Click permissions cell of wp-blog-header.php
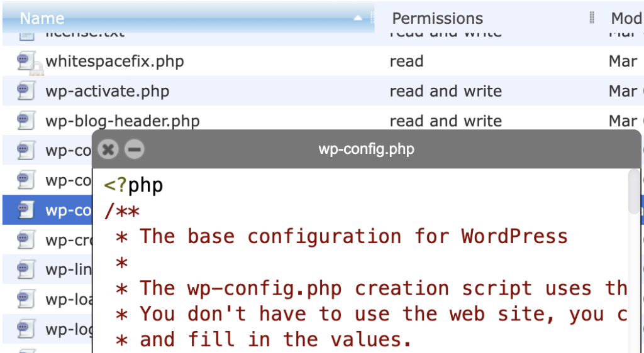The height and width of the screenshot is (353, 644). [x=446, y=121]
